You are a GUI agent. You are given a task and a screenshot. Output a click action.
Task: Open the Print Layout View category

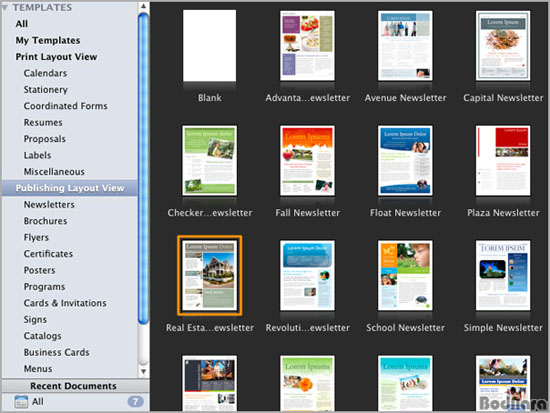click(x=56, y=57)
